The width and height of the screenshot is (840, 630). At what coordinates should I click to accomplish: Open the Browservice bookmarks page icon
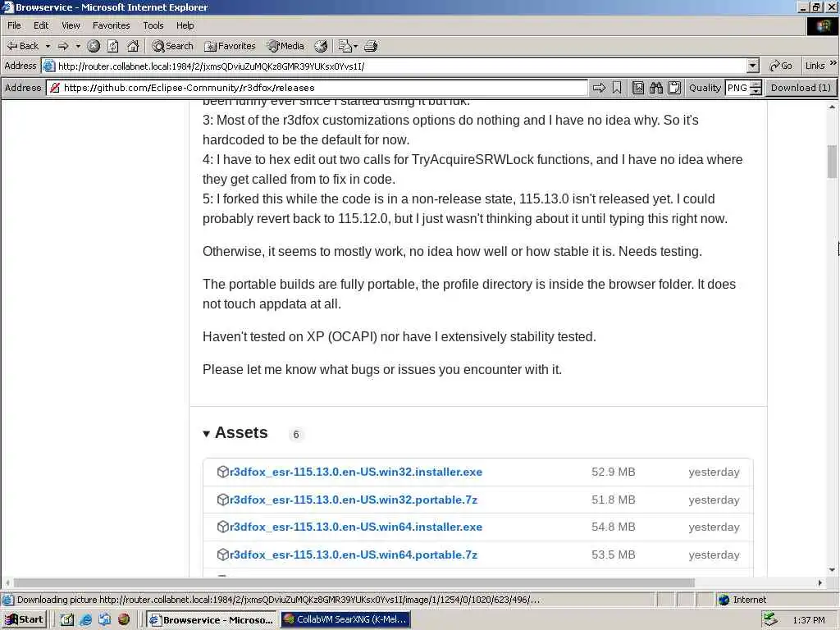(x=638, y=88)
